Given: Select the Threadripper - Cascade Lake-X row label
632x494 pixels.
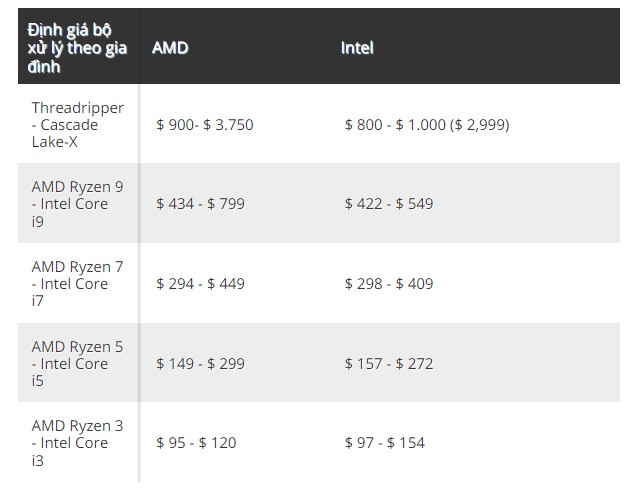Looking at the screenshot, I should pyautogui.click(x=78, y=125).
